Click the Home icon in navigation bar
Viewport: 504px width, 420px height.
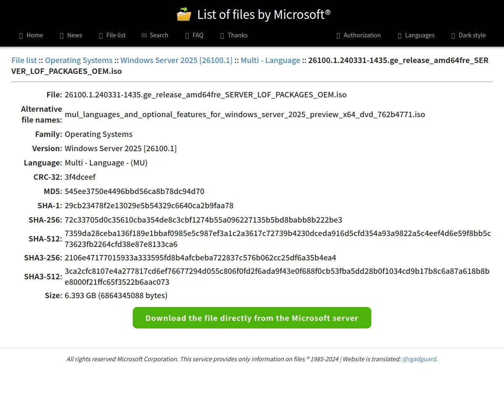coord(21,36)
